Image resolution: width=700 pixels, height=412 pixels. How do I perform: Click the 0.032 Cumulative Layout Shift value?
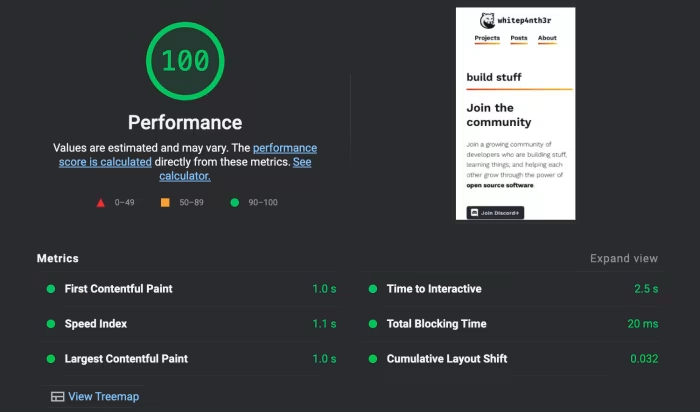click(x=644, y=359)
